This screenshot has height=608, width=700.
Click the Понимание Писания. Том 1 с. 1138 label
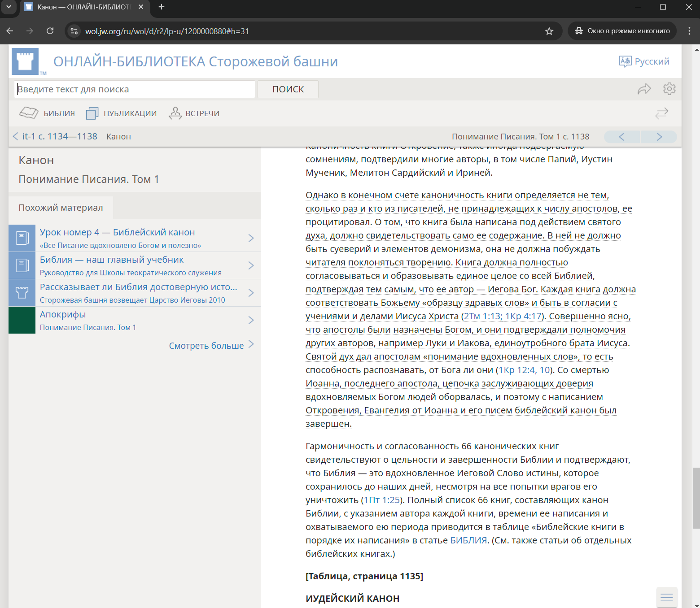point(521,136)
